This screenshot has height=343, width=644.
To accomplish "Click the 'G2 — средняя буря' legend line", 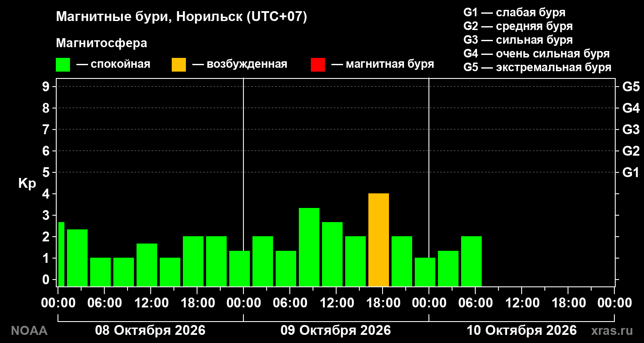I will (518, 26).
